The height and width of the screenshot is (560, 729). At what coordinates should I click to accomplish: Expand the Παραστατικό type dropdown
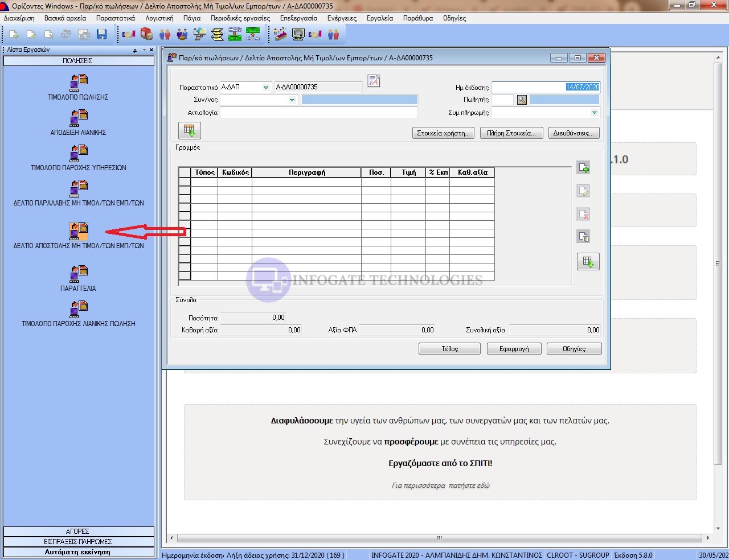(266, 88)
